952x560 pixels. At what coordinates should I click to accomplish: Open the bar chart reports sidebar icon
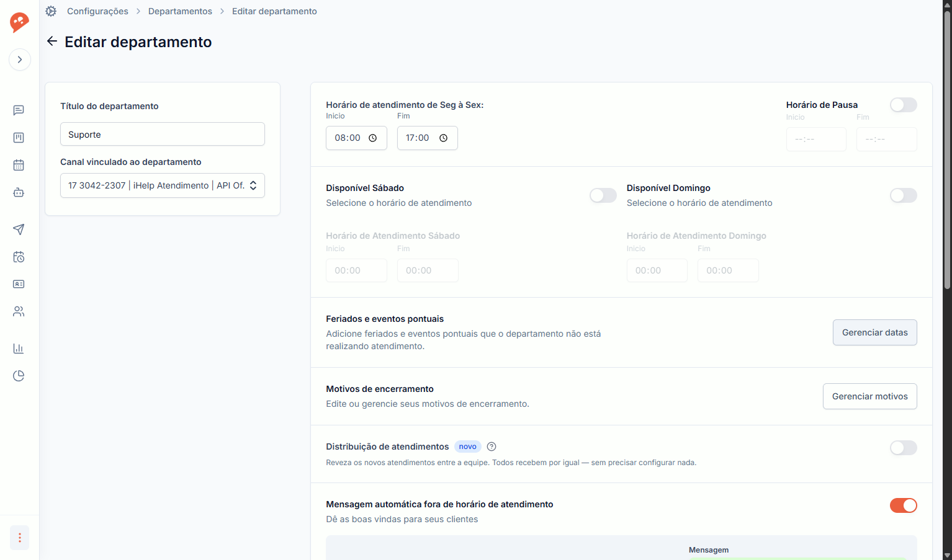(19, 349)
